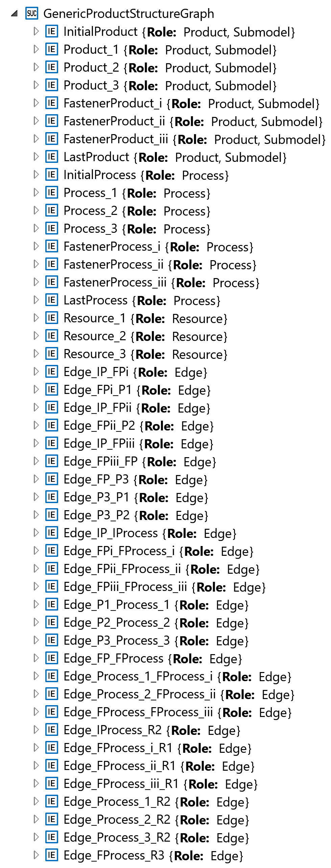Click the IE icon beside FastenerProduct_iii
The image size is (331, 868).
point(51,139)
